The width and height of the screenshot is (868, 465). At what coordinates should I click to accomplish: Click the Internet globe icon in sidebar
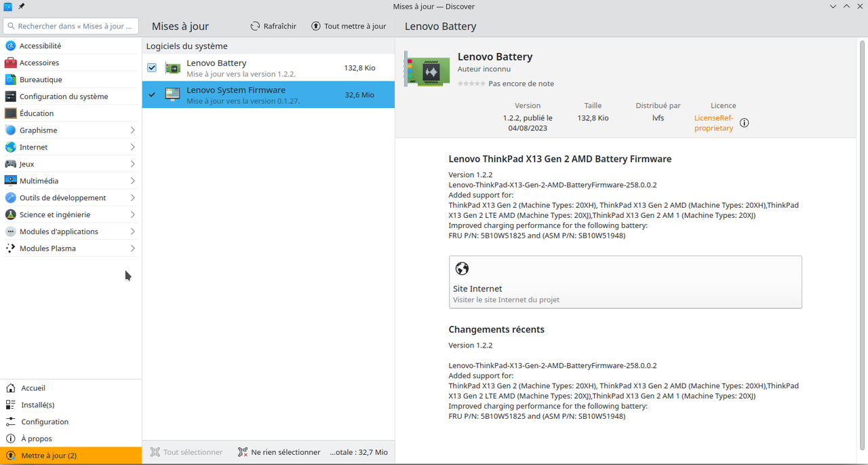[x=10, y=147]
